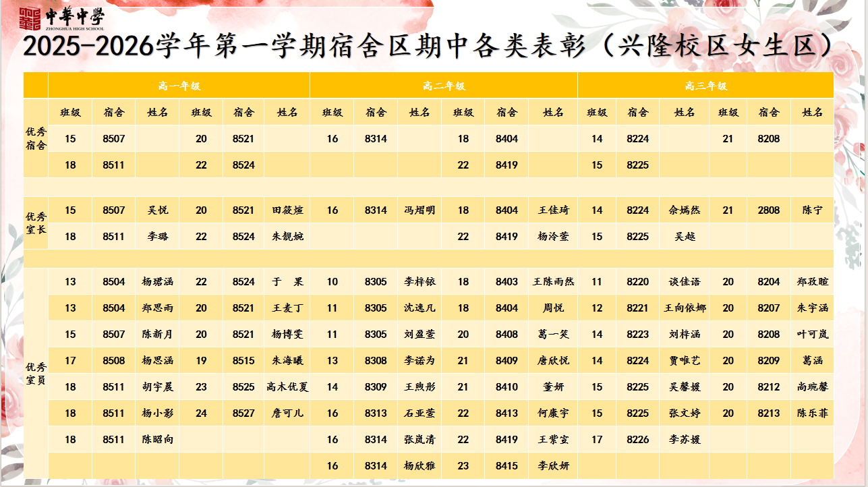Click the cell with name 何康宇

pyautogui.click(x=553, y=413)
